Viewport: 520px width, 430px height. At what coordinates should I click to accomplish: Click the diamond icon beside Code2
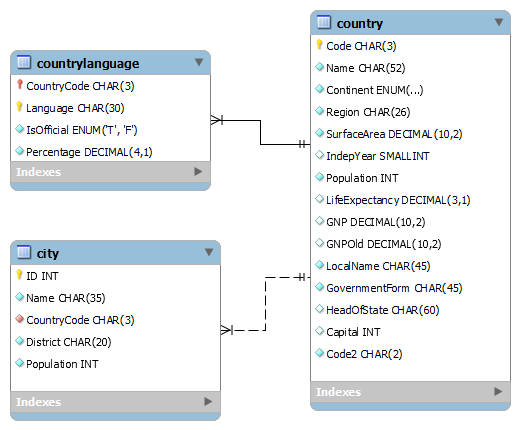coord(320,353)
